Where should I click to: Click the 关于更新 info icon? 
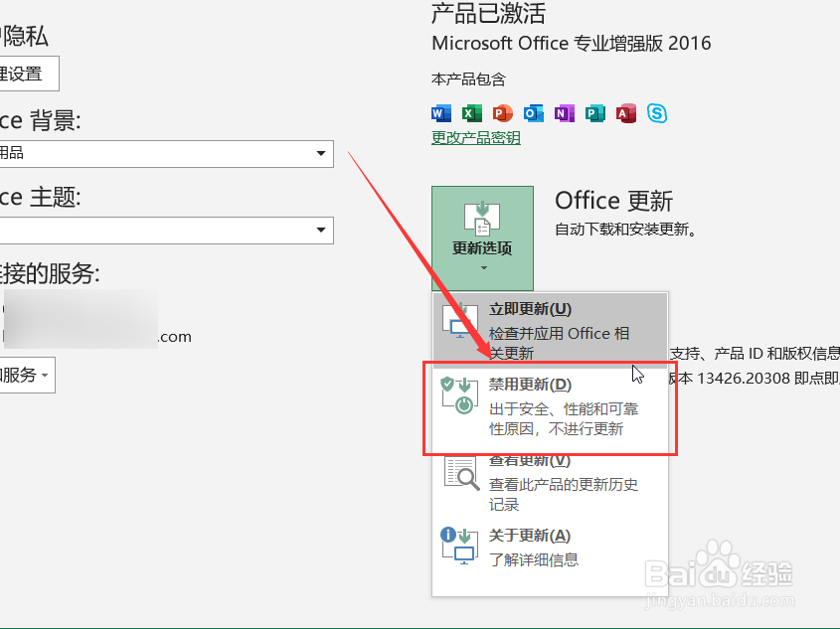point(459,546)
